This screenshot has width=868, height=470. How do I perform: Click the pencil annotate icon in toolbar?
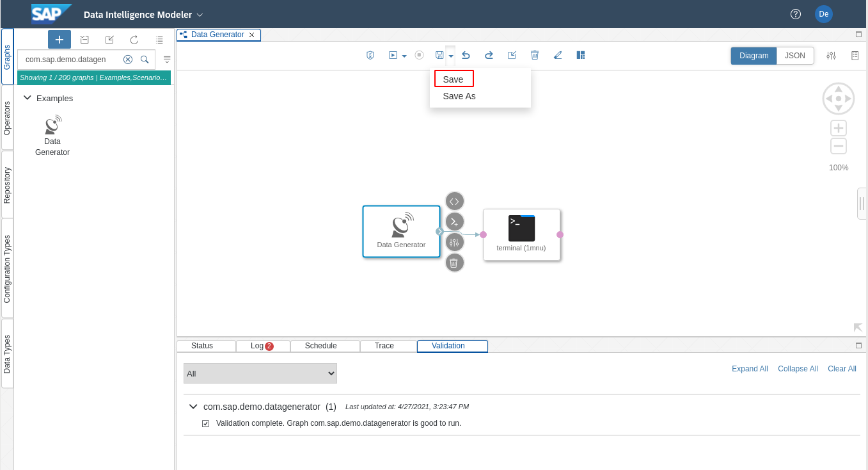click(x=558, y=55)
